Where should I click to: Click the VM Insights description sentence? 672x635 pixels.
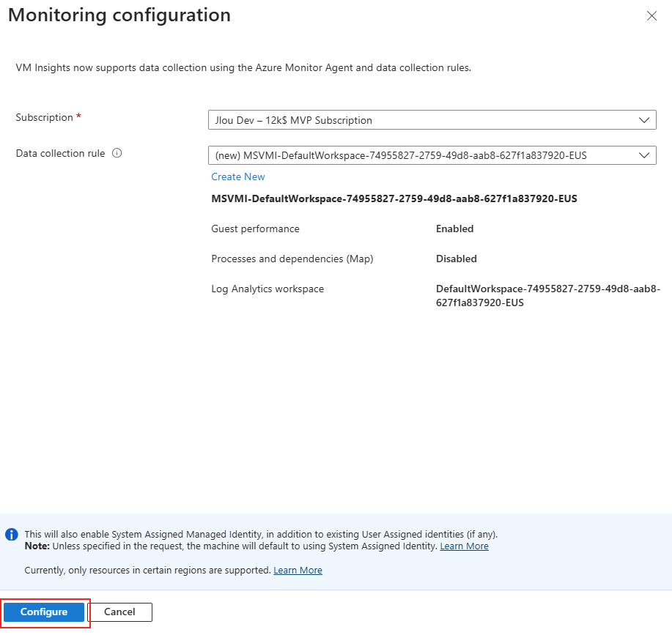point(243,67)
